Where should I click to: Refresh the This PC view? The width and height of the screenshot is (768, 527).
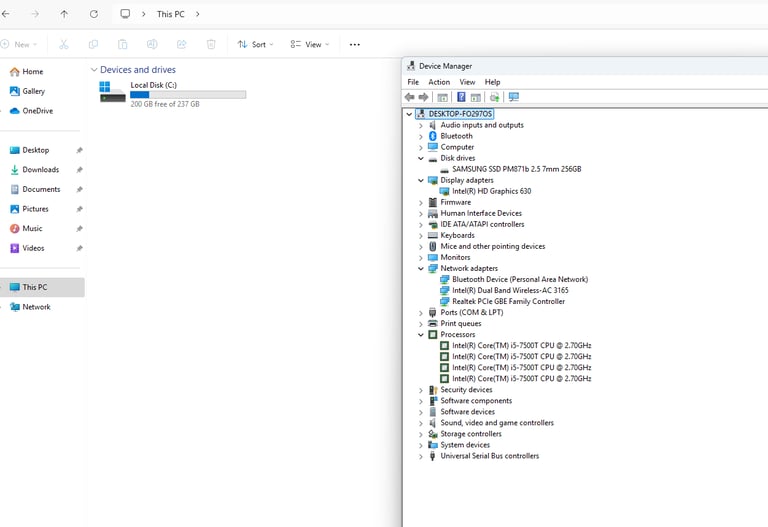click(94, 14)
